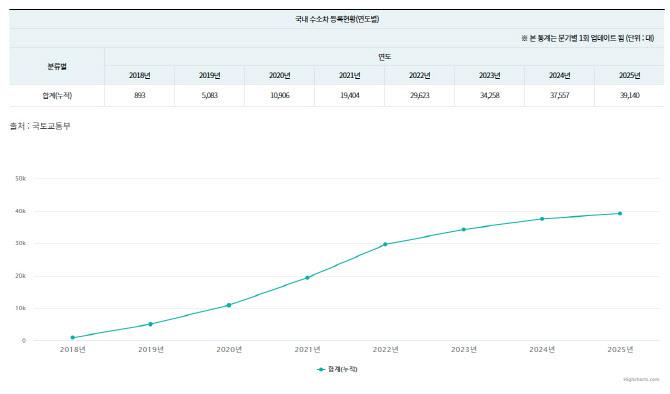Image resolution: width=670 pixels, height=394 pixels.
Task: Click the 분류별 table header cell
Action: coord(57,66)
